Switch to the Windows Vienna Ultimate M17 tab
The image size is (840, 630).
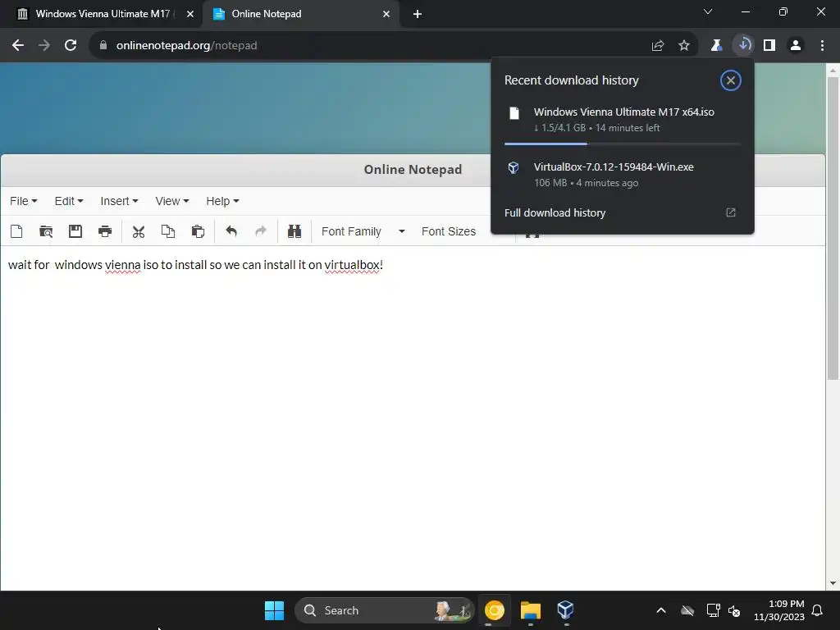click(102, 14)
